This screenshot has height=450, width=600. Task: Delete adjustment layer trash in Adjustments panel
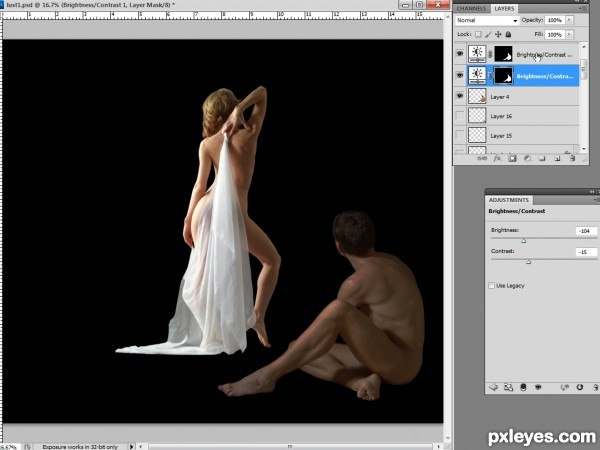coord(595,387)
